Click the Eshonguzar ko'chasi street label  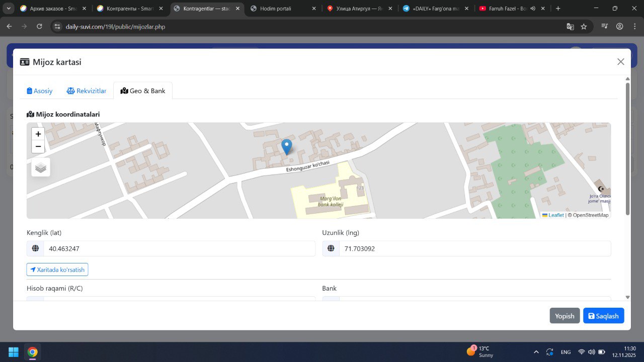pos(308,167)
